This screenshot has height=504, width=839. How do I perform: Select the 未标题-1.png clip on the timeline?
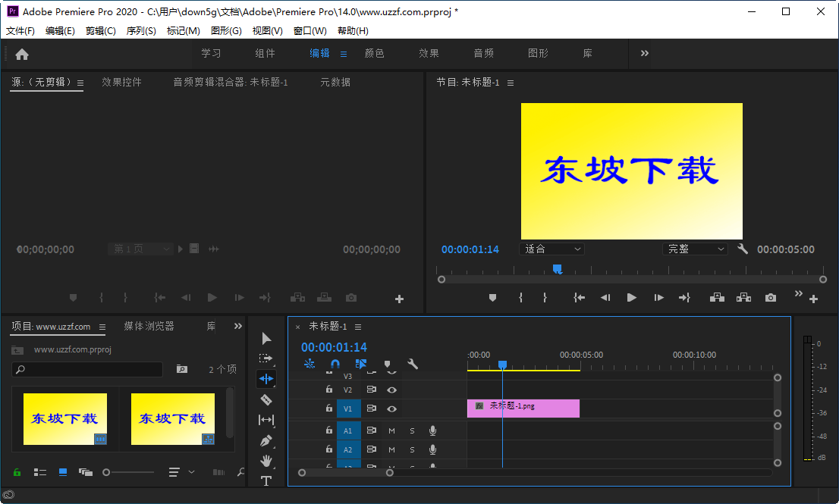[x=523, y=409]
